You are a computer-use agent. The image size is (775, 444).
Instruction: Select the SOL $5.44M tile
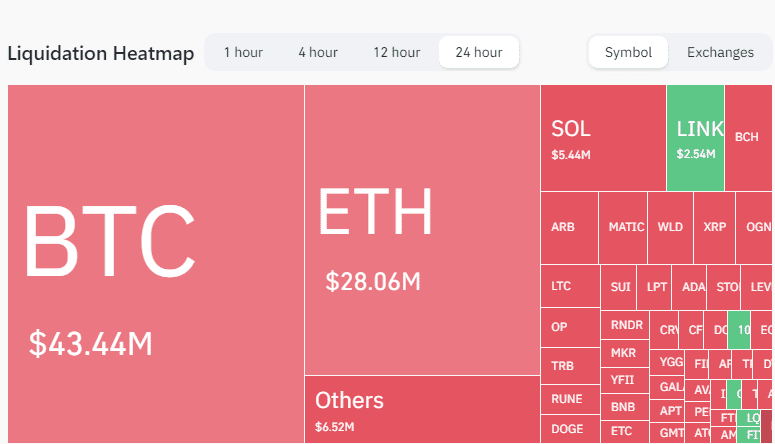pyautogui.click(x=603, y=138)
